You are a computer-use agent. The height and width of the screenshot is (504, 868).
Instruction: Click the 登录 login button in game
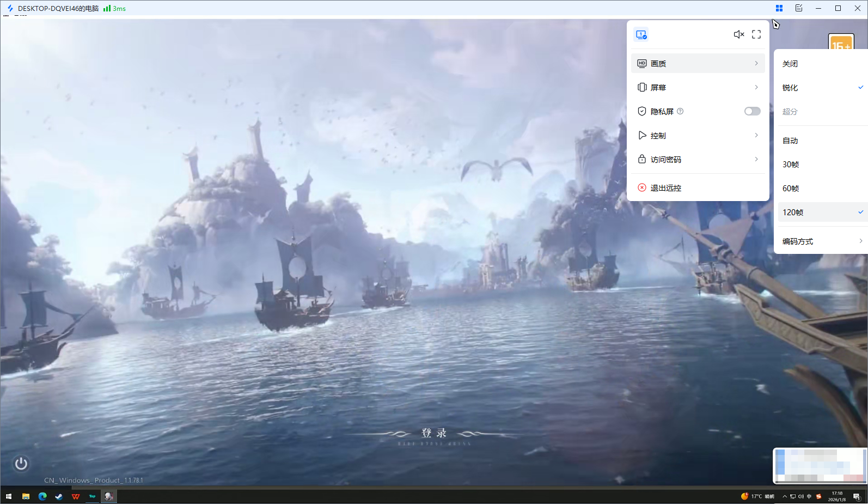click(434, 433)
